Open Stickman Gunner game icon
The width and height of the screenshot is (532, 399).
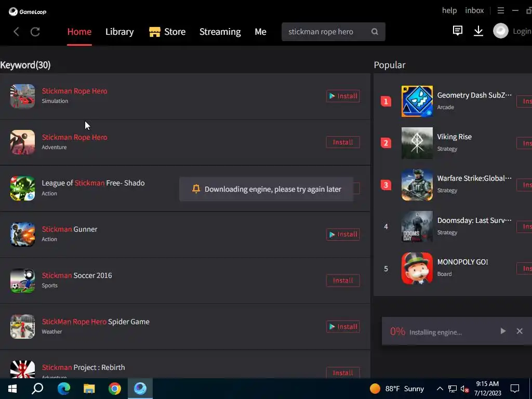pos(22,234)
